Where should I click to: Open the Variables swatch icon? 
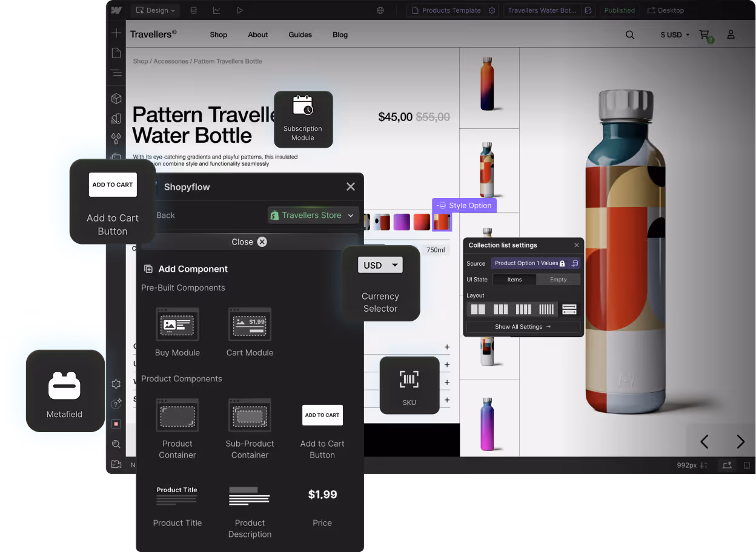click(x=116, y=119)
